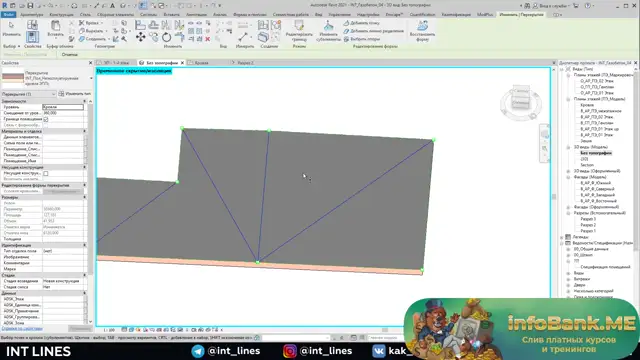The image size is (640, 360).
Task: Toggle the Properties palette button
Action: pyautogui.click(x=32, y=37)
